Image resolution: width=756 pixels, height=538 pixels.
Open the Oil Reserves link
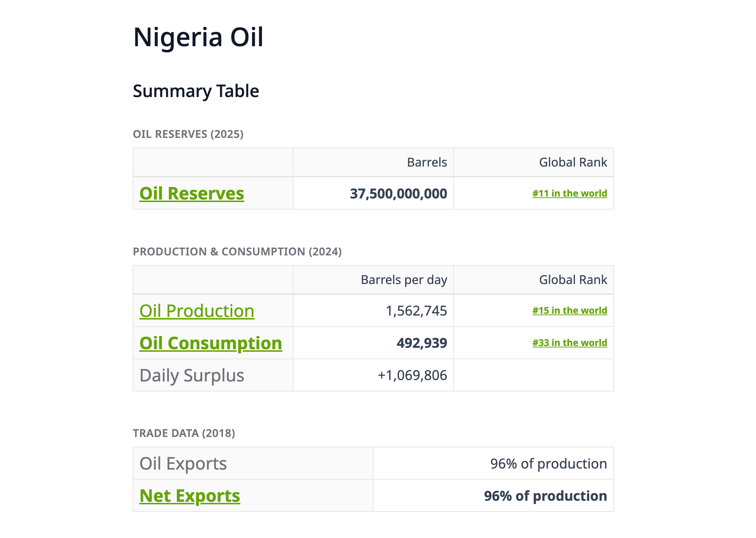(192, 194)
